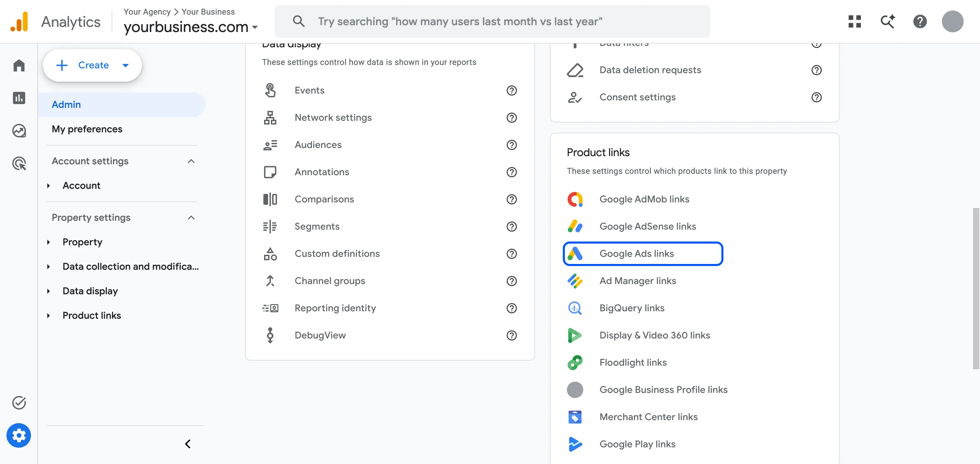Open the Home icon in left rail
This screenshot has width=980, height=464.
tap(19, 65)
